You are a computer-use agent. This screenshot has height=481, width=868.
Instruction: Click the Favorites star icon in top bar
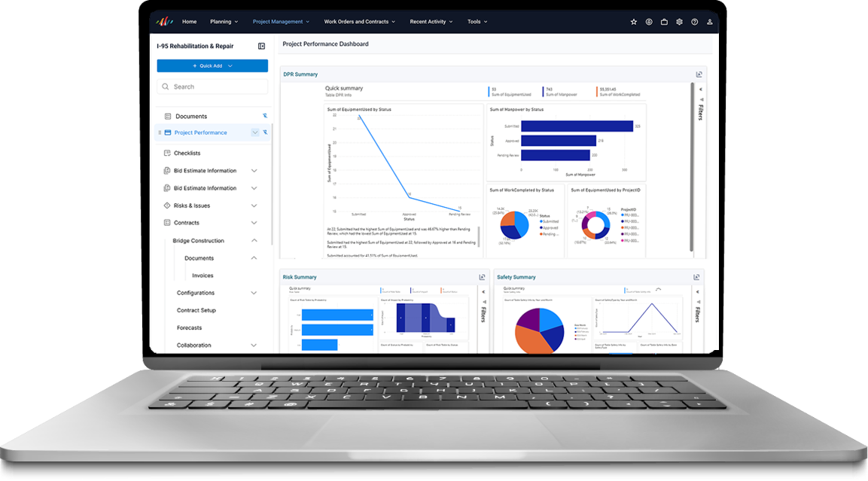pos(634,22)
